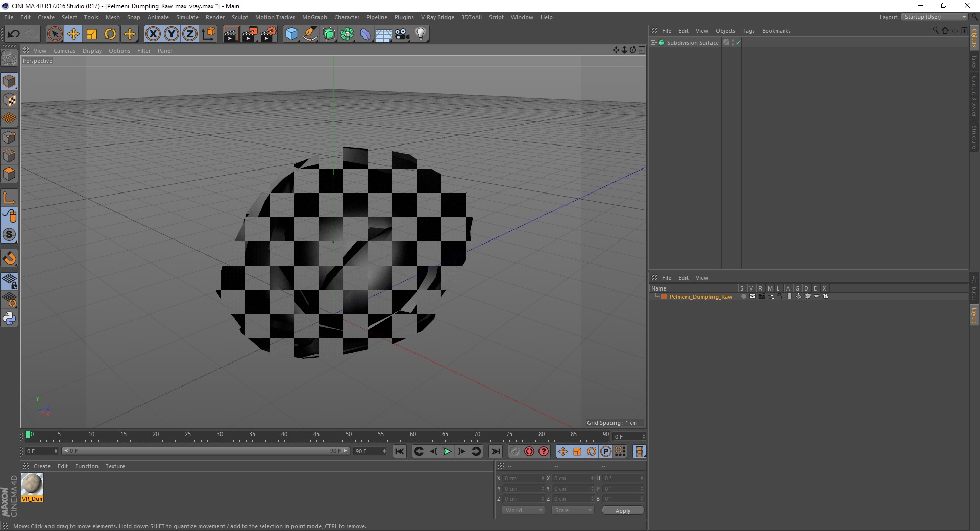
Task: Toggle Subdivision Surface enabled checkmark
Action: tap(738, 43)
